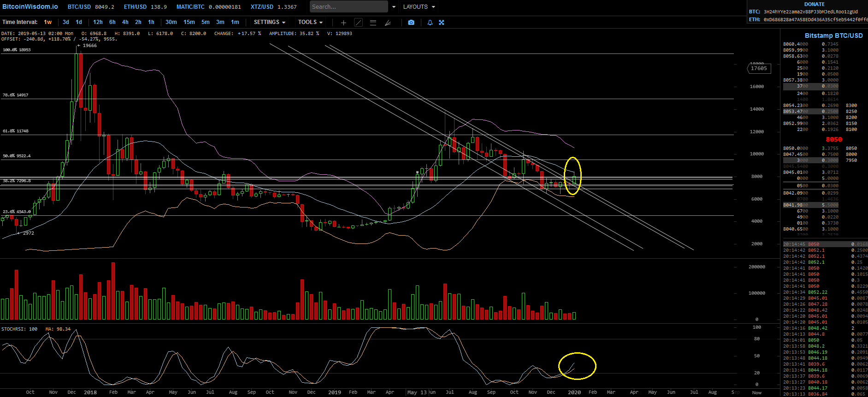Click the 2972 low price label
Viewport: 868px width, 397px height.
tap(29, 233)
